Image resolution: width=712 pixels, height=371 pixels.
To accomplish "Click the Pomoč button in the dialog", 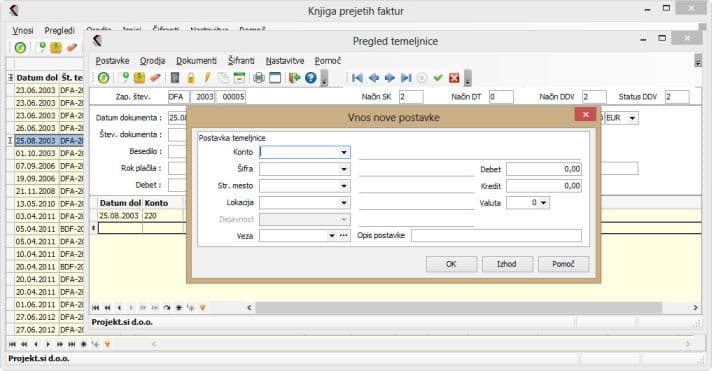I will pyautogui.click(x=564, y=264).
